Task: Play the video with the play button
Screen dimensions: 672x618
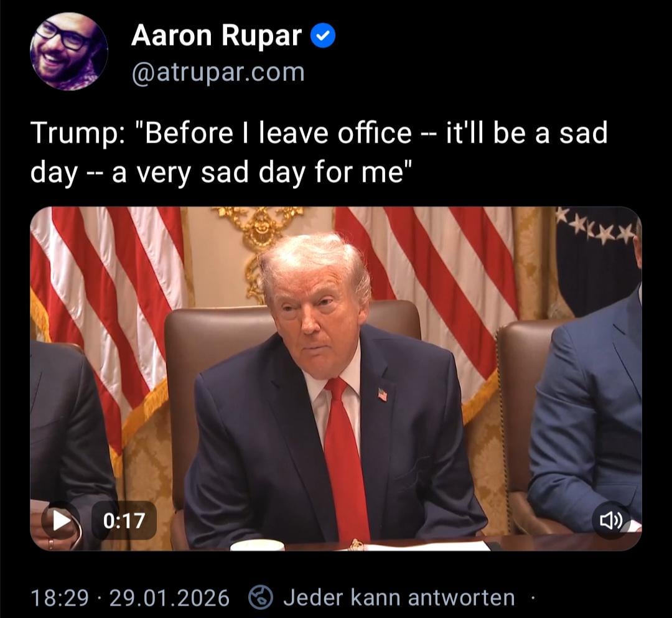Action: (61, 521)
